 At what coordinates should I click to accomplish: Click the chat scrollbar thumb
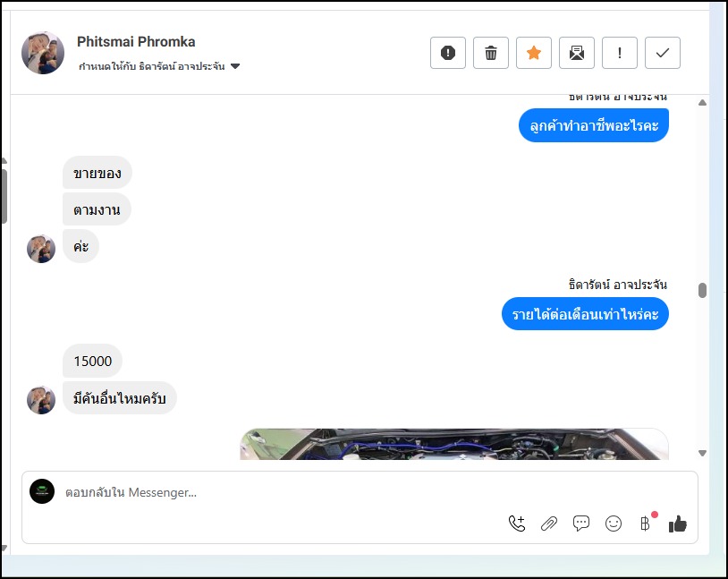pyautogui.click(x=702, y=291)
